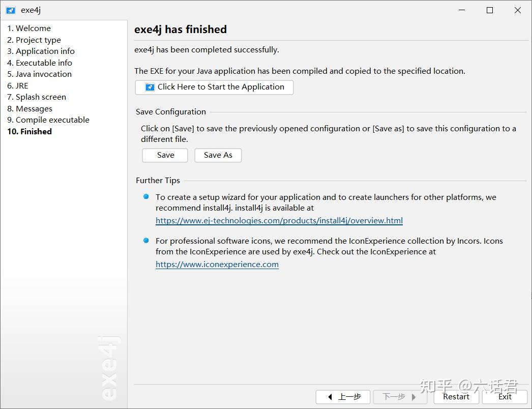Maximize the exe4j window
Image resolution: width=532 pixels, height=409 pixels.
[490, 10]
